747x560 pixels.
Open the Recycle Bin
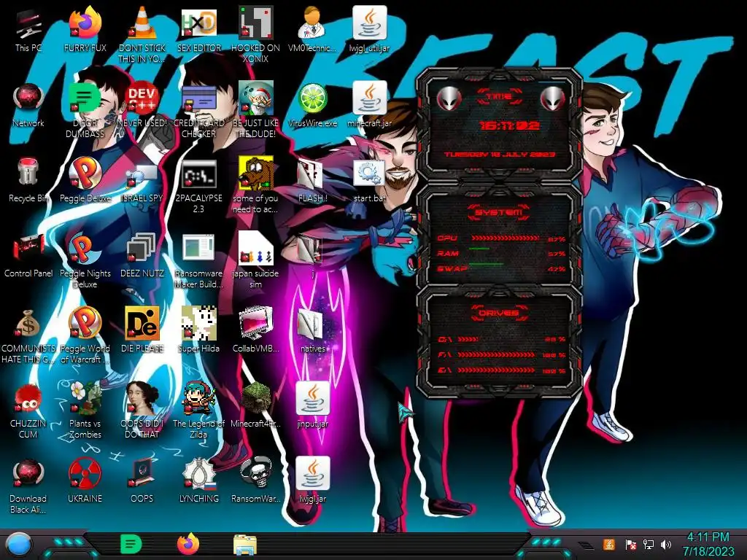[x=28, y=181]
